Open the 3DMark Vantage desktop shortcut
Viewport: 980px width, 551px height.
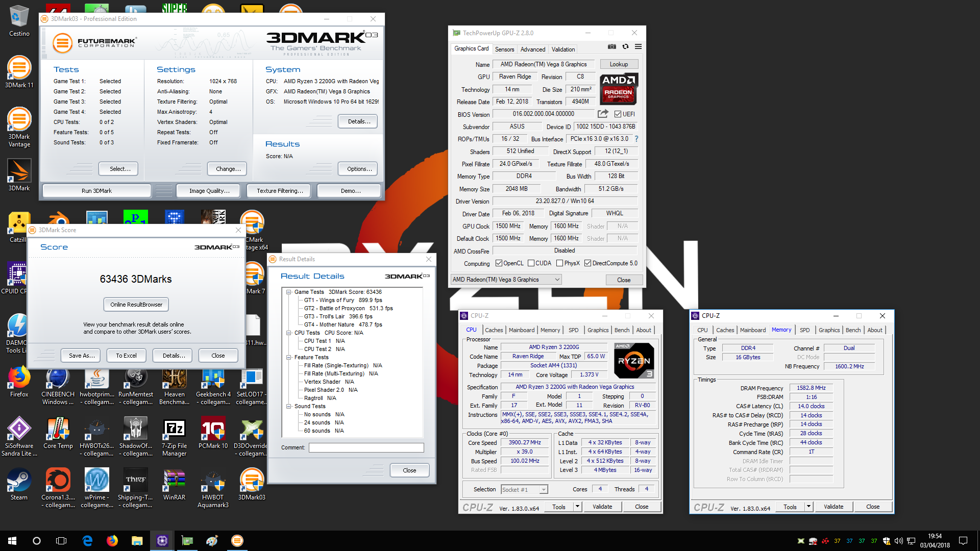pyautogui.click(x=19, y=128)
